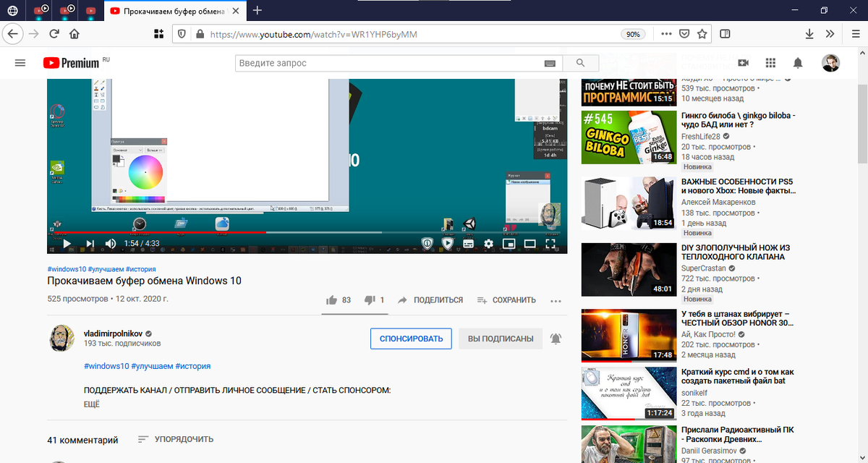Open the browser home page
The height and width of the screenshot is (463, 868).
tap(74, 34)
